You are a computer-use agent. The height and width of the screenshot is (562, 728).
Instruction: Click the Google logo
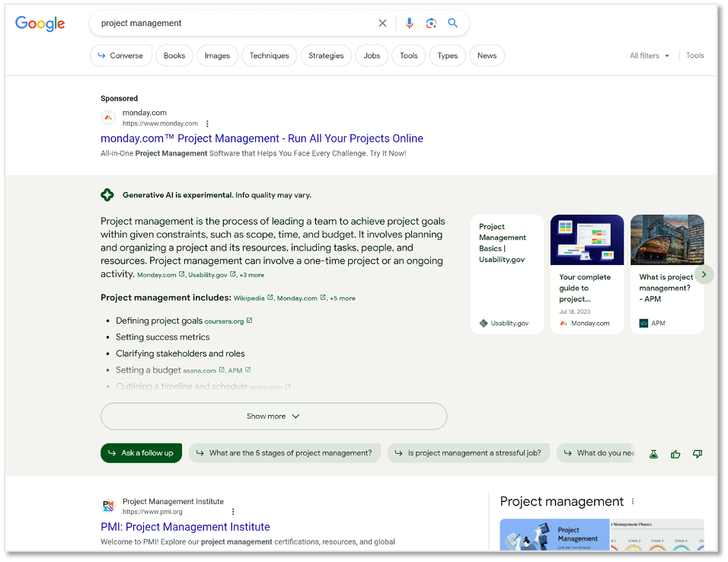click(40, 23)
